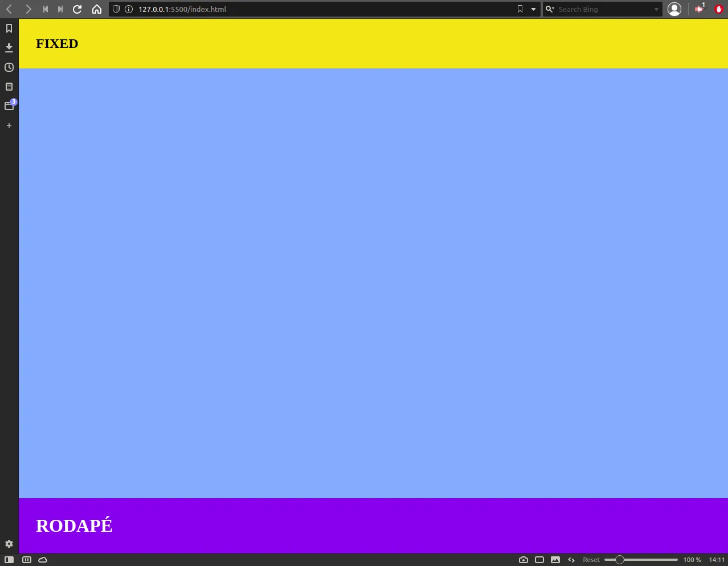Viewport: 728px width, 566px height.
Task: Open browser settings gear icon
Action: tap(9, 544)
